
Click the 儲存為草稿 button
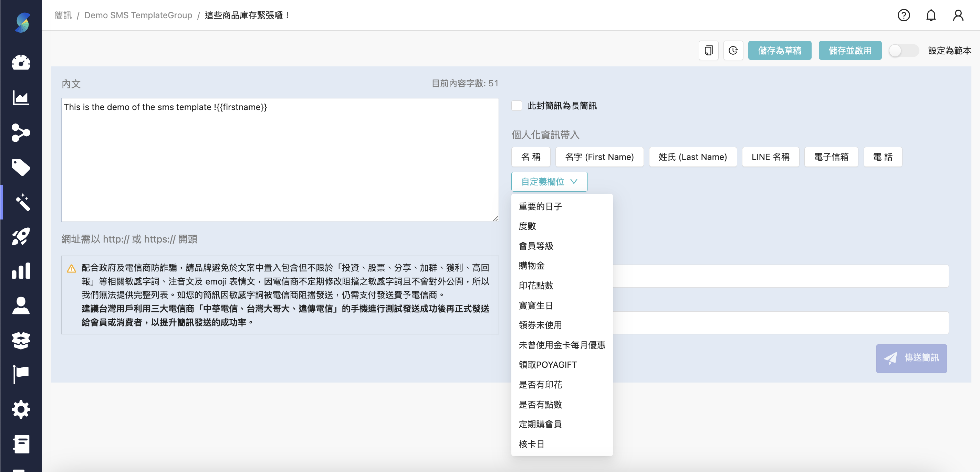point(780,50)
